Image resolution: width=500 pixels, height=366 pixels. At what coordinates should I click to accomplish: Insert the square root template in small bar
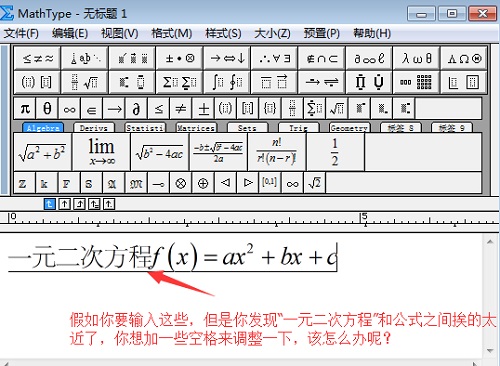click(337, 109)
